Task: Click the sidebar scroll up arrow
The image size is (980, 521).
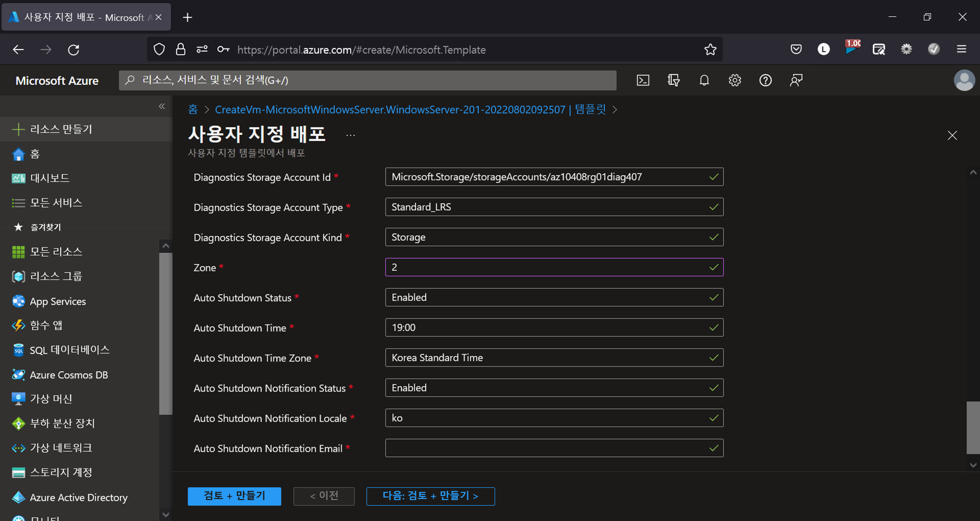Action: (x=166, y=246)
